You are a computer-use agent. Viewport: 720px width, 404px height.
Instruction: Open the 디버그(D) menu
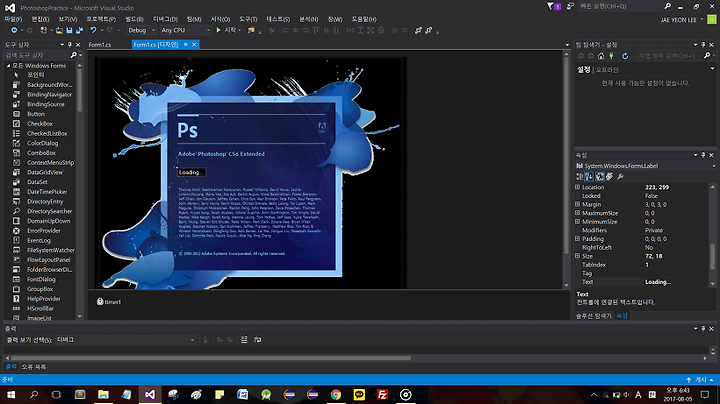pyautogui.click(x=165, y=19)
